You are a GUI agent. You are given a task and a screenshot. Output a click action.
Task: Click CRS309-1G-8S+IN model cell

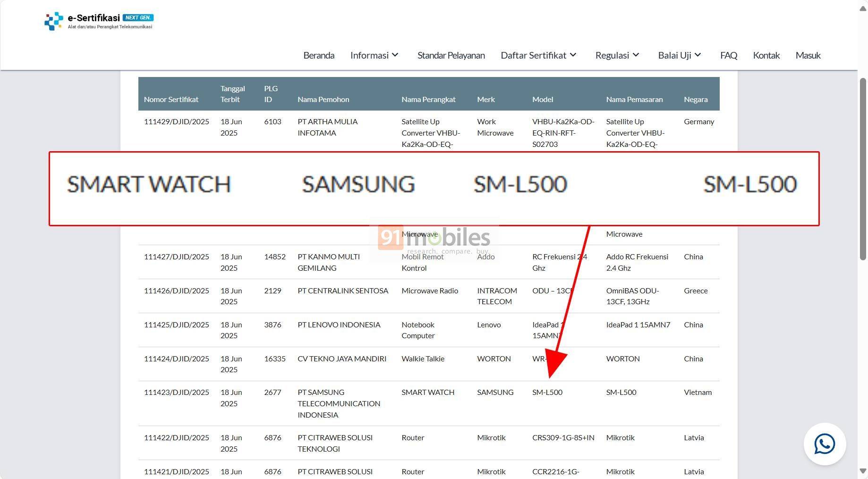point(563,437)
